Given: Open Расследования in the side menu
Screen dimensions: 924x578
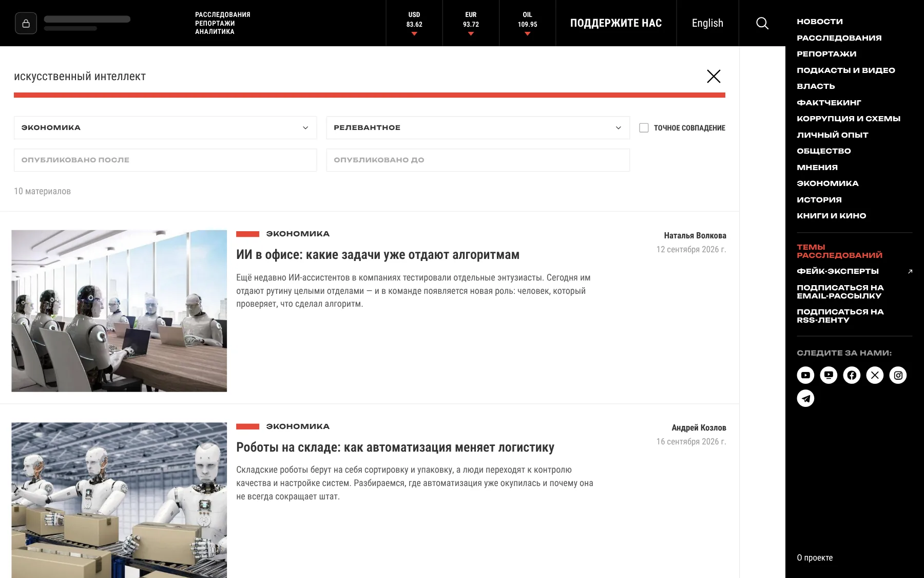Looking at the screenshot, I should pyautogui.click(x=839, y=38).
